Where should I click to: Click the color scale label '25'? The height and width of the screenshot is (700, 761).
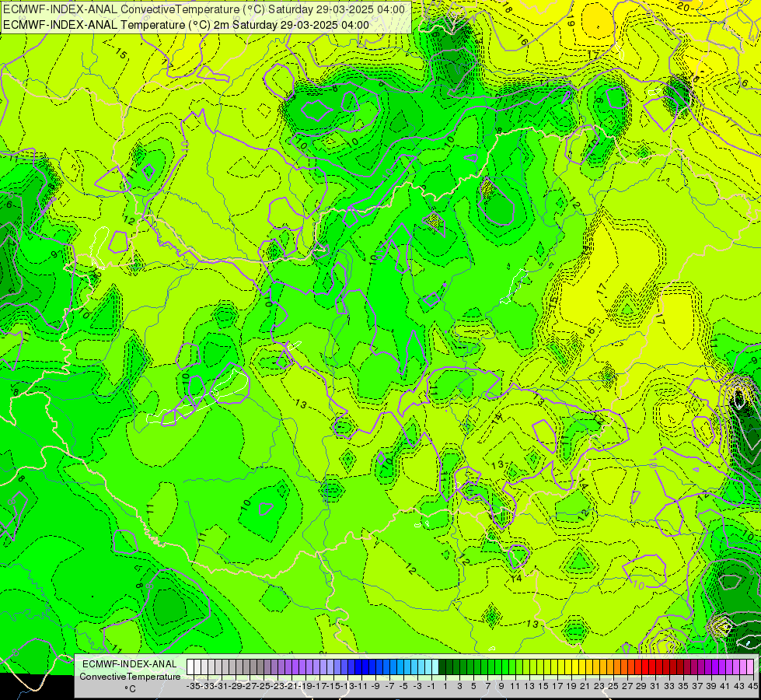[x=613, y=686]
